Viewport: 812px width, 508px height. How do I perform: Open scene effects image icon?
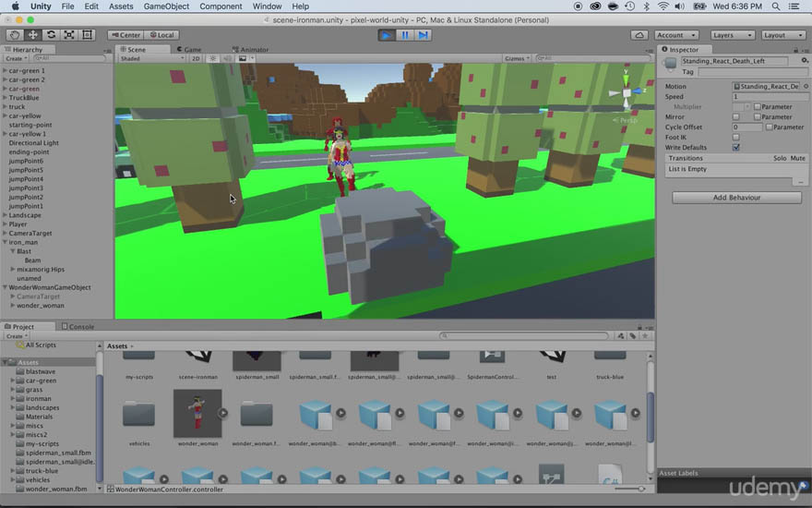coord(243,58)
